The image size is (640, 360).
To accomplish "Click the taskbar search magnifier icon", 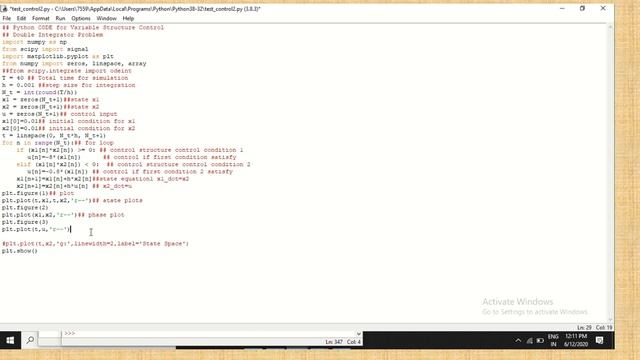I will click(30, 340).
